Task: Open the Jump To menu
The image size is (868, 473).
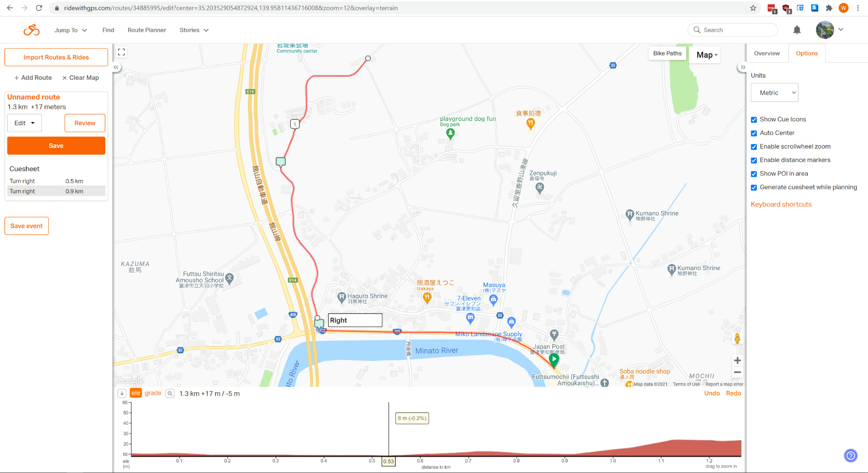Action: pyautogui.click(x=70, y=30)
